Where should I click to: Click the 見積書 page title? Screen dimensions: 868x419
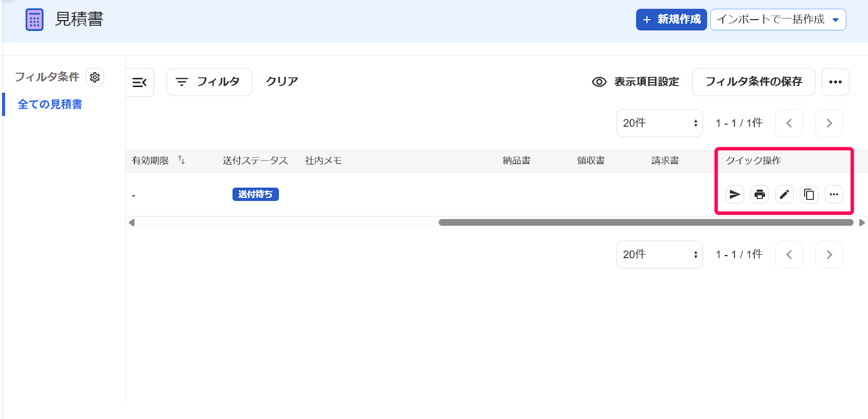[79, 20]
